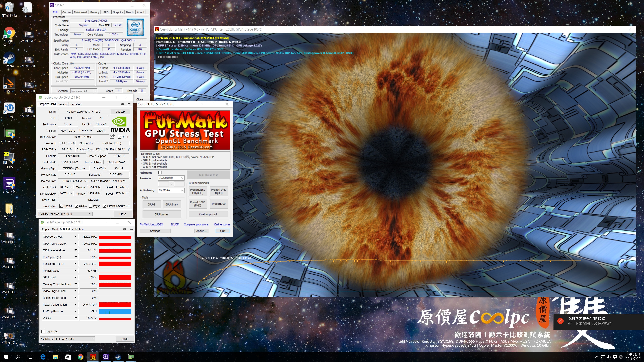Click the NVIDIA logo in GPU-Z
The height and width of the screenshot is (362, 644).
click(120, 124)
